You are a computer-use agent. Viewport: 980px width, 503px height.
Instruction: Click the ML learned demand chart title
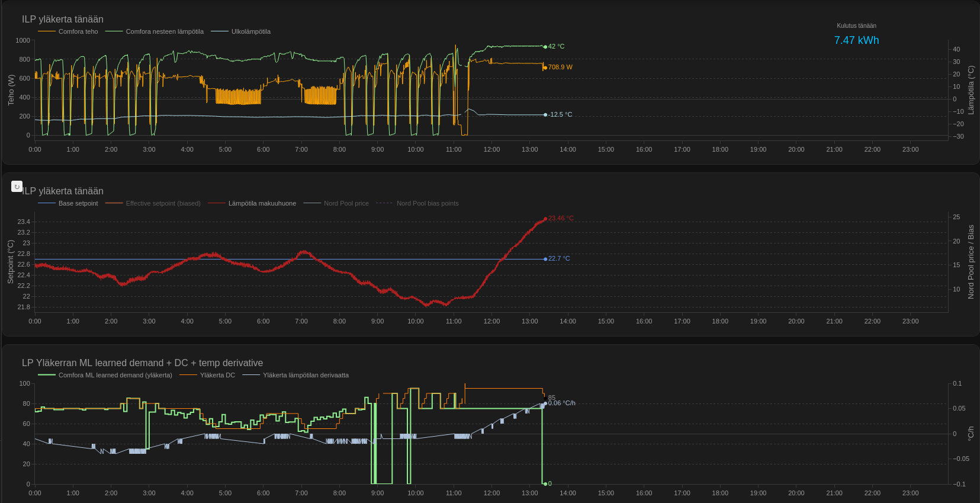[x=142, y=363]
